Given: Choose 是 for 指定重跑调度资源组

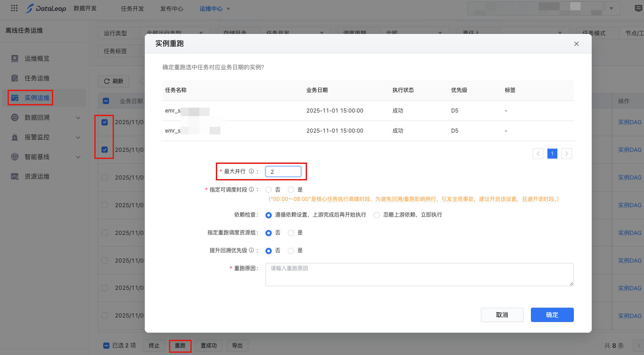Looking at the screenshot, I should coord(291,233).
